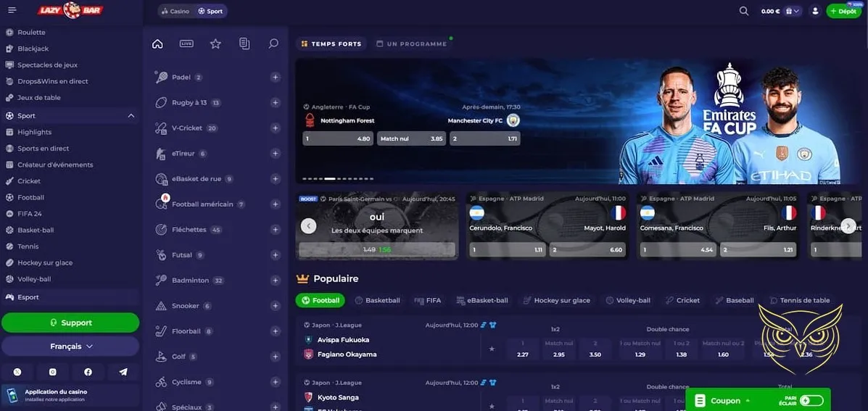The width and height of the screenshot is (868, 411).
Task: Open favorites star icon in sports navigation
Action: click(215, 43)
